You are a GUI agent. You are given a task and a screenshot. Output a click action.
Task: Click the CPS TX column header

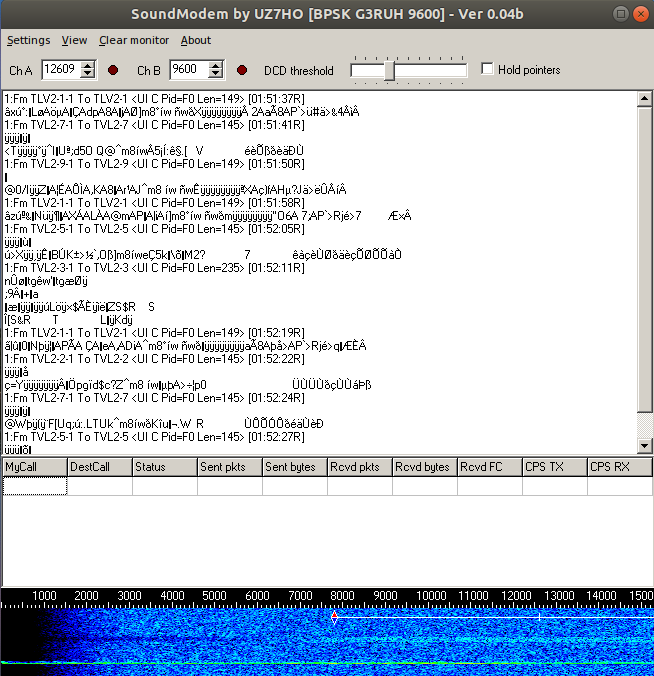click(x=555, y=467)
